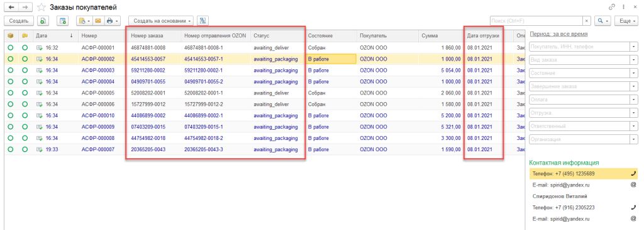
Task: Click the structure icon after Создать на основании
Action: 203,21
